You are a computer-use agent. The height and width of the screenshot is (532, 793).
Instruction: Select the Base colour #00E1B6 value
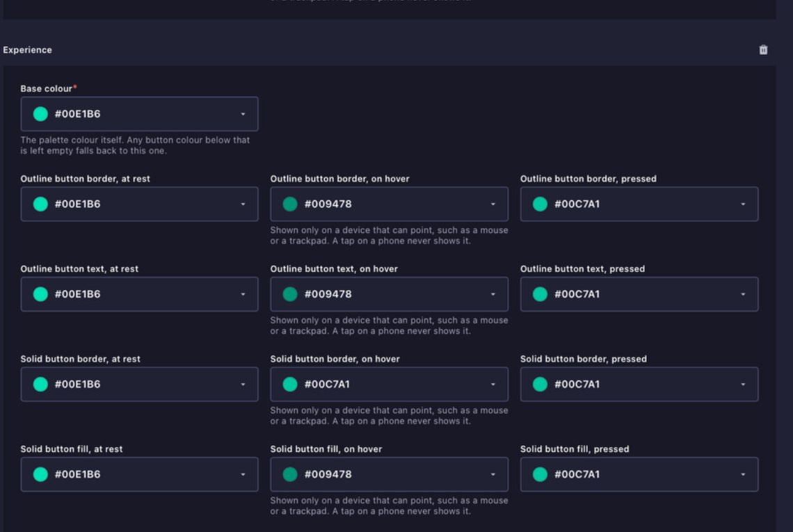point(77,114)
